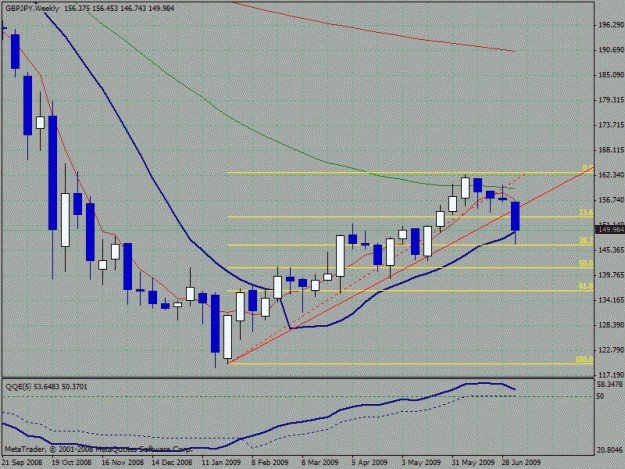Click the 50 level label on QQE scale
The height and width of the screenshot is (469, 625).
[x=600, y=396]
